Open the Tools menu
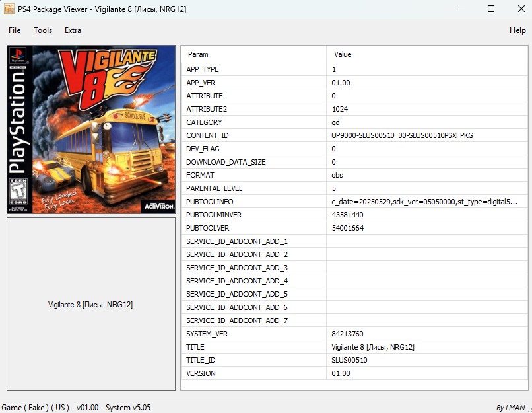The width and height of the screenshot is (532, 413). coord(43,30)
